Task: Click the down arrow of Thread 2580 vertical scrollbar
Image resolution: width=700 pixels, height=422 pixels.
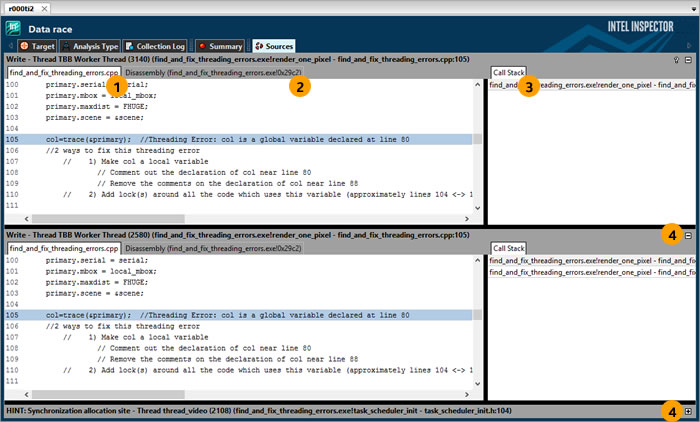Action: coord(477,384)
